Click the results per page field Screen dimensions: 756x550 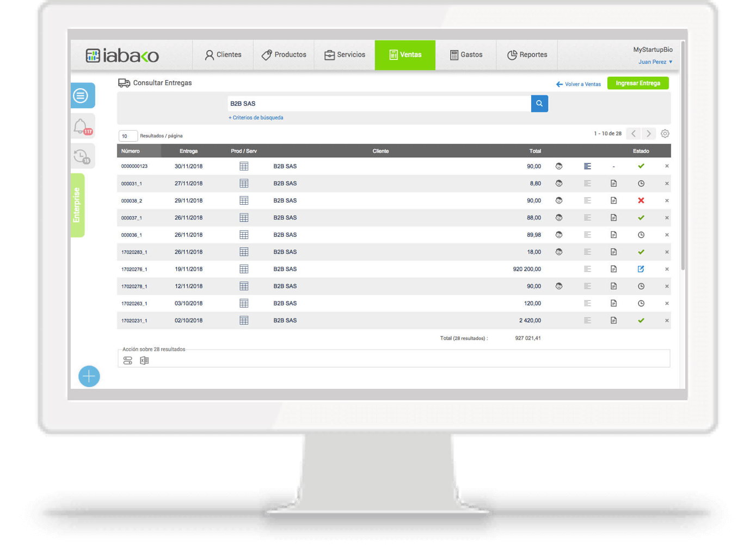[x=127, y=136]
